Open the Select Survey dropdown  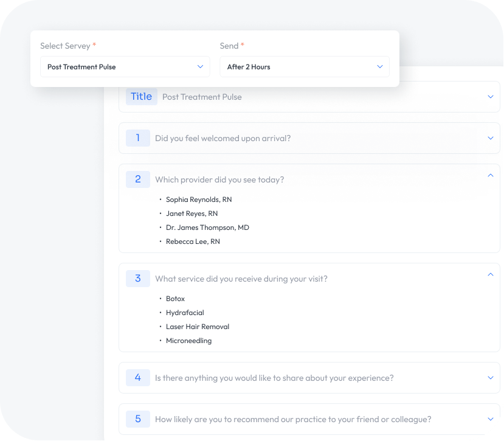[x=125, y=67]
